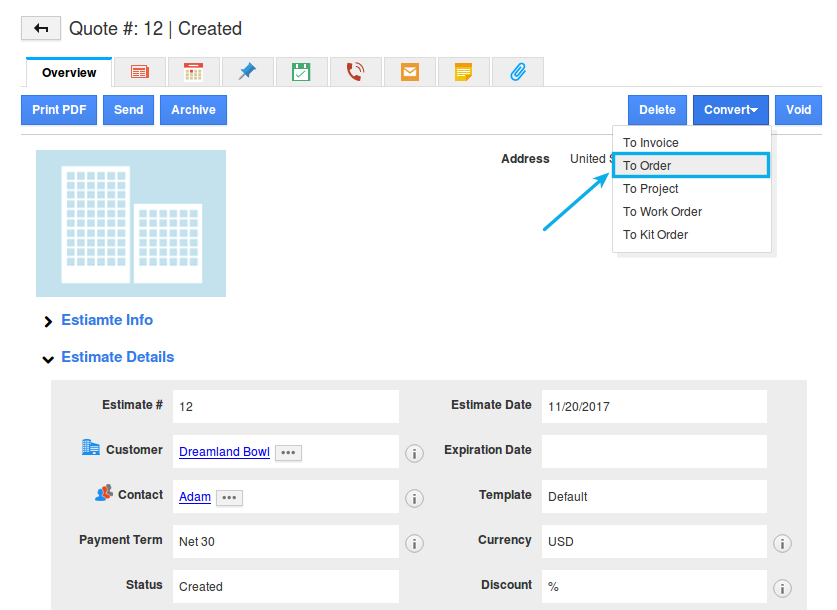
Task: Open the Calendar tab icon
Action: click(193, 72)
